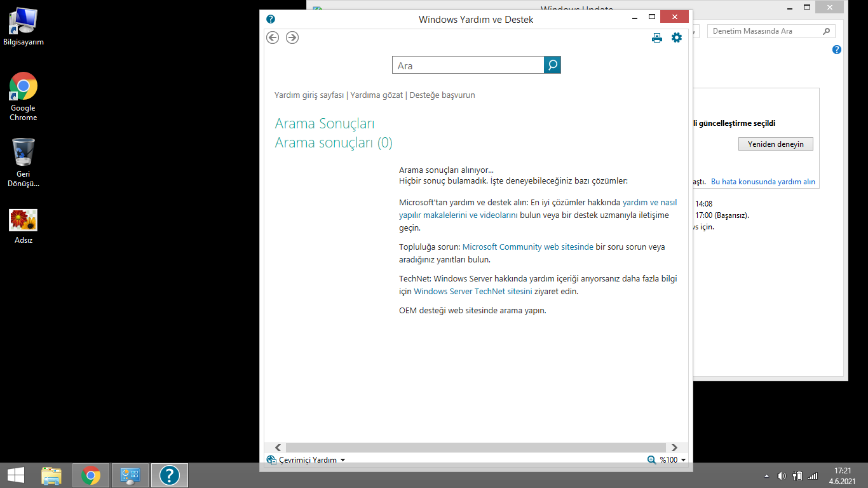Image resolution: width=868 pixels, height=488 pixels.
Task: Open File Explorer from taskbar
Action: pyautogui.click(x=51, y=475)
